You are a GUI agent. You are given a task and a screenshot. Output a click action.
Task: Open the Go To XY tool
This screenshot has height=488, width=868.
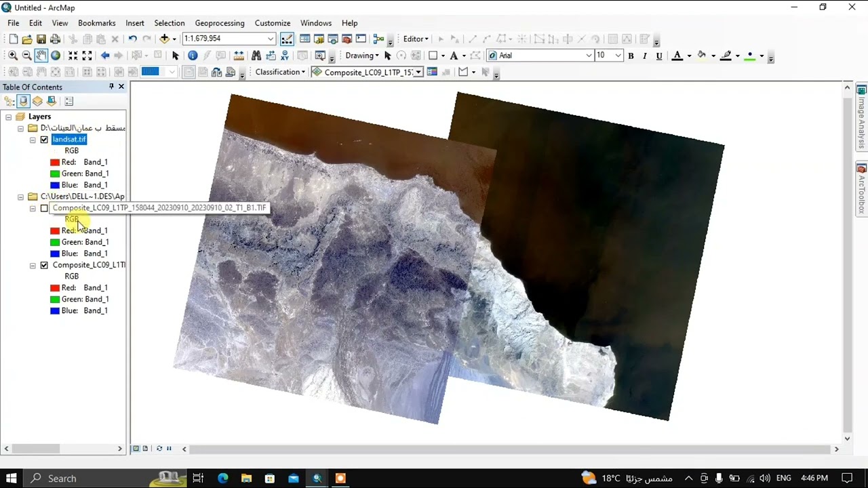(284, 56)
